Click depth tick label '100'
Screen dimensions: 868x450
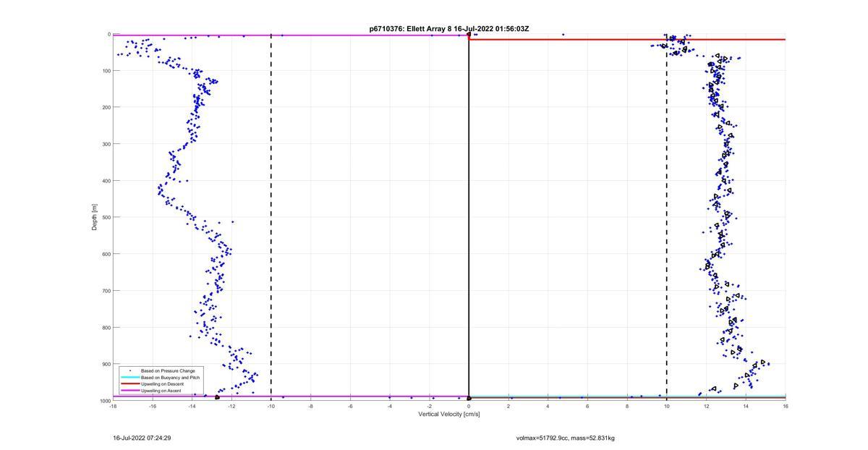(106, 71)
